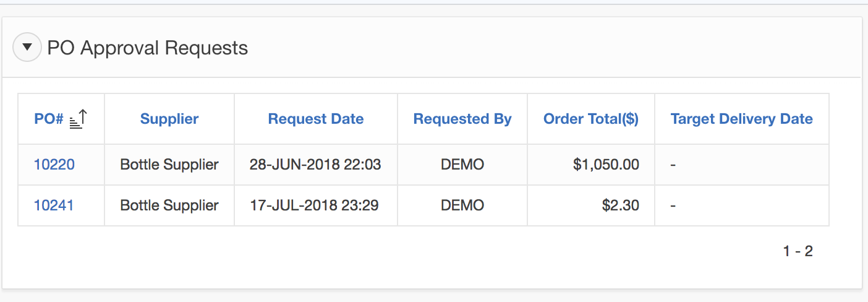The width and height of the screenshot is (868, 302).
Task: Open purchase order 10220
Action: (54, 165)
